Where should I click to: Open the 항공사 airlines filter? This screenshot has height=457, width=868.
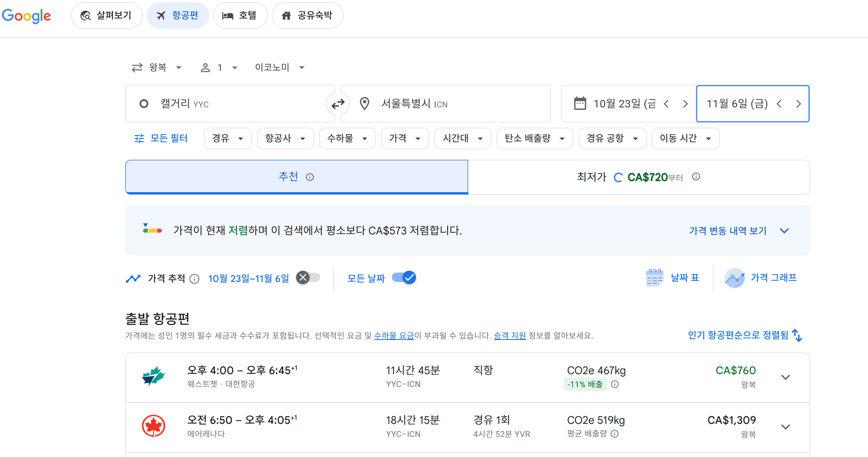point(285,138)
